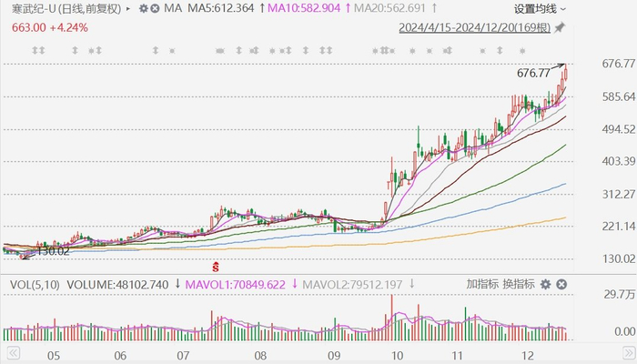Click the 2024/4/15-2024/12/20 date range link
Screen dimensions: 637x364
point(474,27)
